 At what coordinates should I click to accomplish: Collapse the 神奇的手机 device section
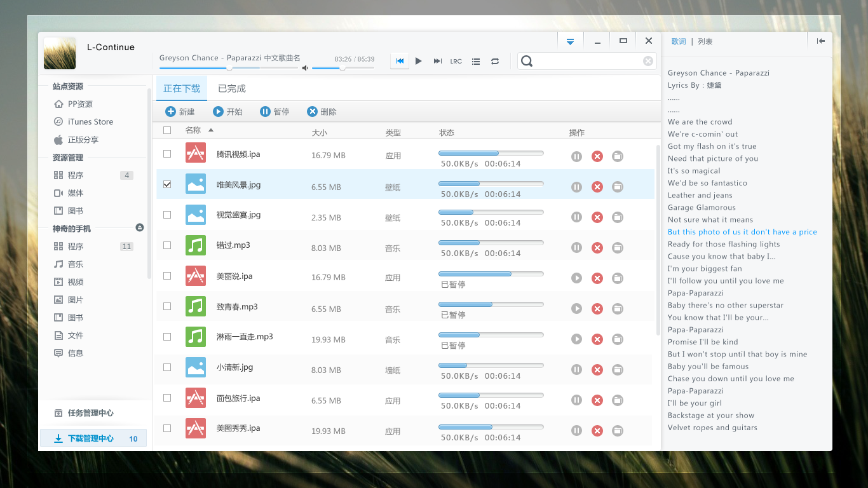140,227
